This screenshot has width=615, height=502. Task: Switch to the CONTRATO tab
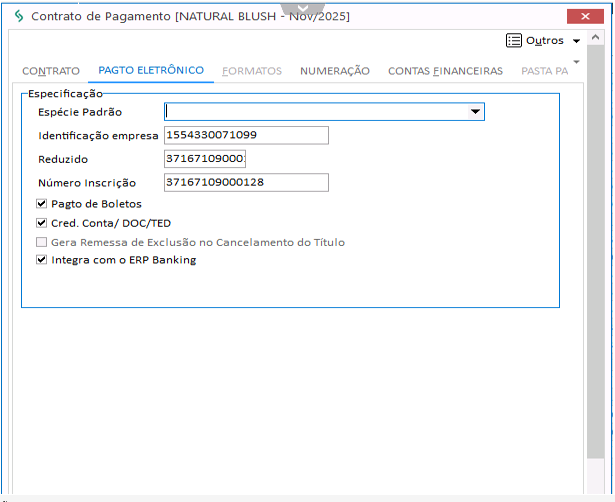click(x=51, y=71)
